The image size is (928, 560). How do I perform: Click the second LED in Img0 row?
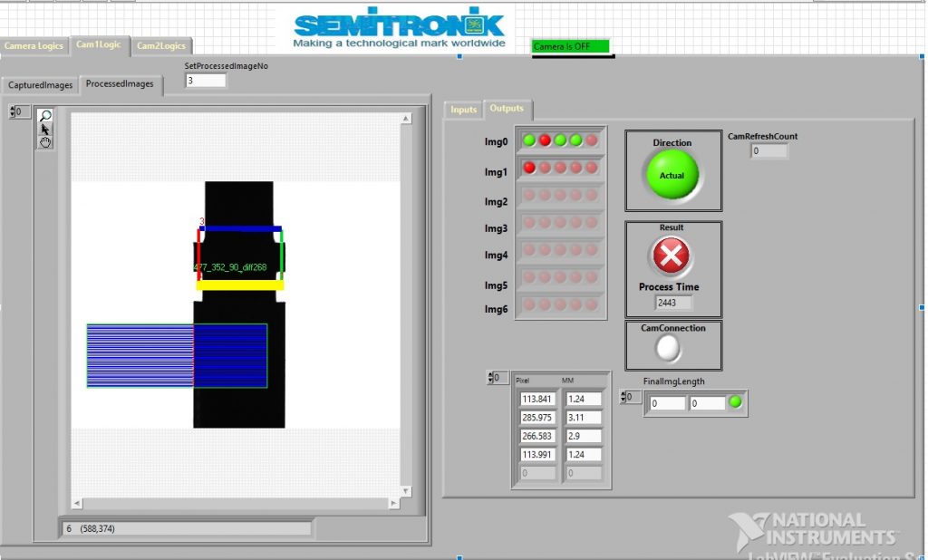coord(545,140)
